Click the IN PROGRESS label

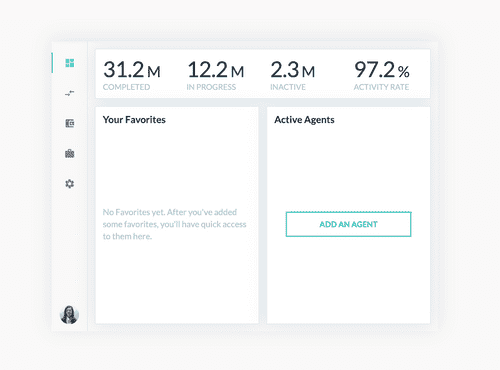(211, 87)
